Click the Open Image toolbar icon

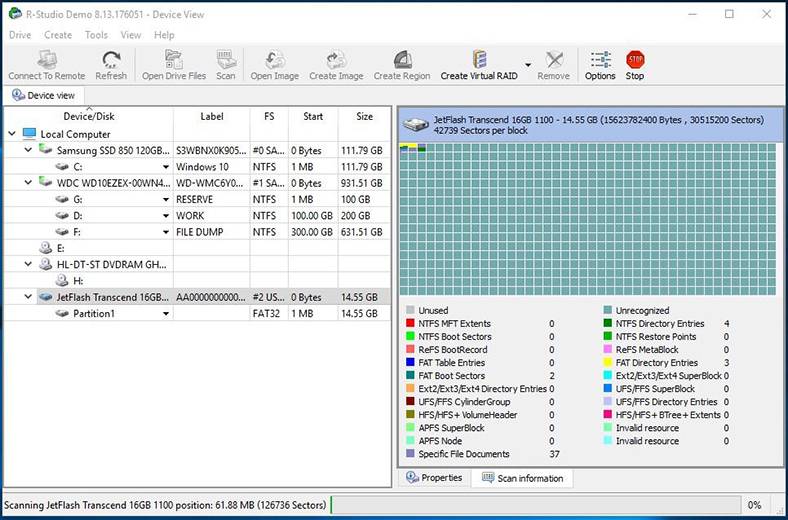[x=274, y=65]
